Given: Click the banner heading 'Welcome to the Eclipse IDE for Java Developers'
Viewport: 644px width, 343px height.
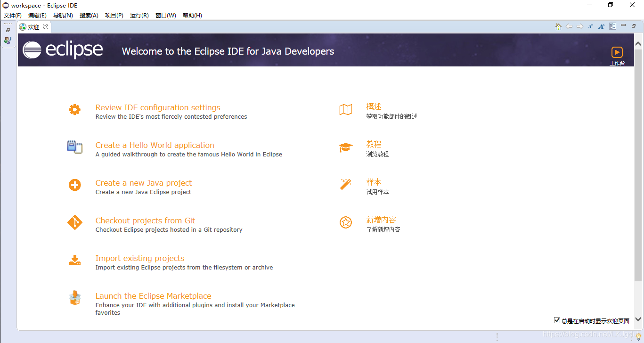Looking at the screenshot, I should point(228,51).
